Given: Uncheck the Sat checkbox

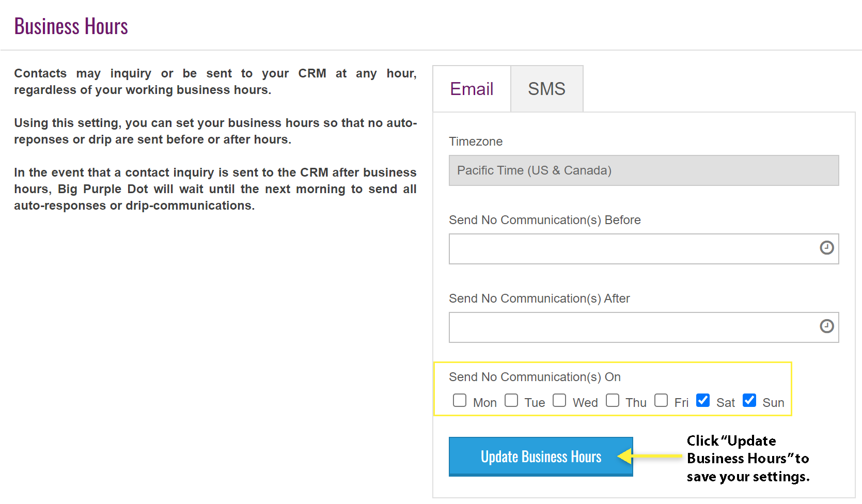Looking at the screenshot, I should pyautogui.click(x=703, y=401).
